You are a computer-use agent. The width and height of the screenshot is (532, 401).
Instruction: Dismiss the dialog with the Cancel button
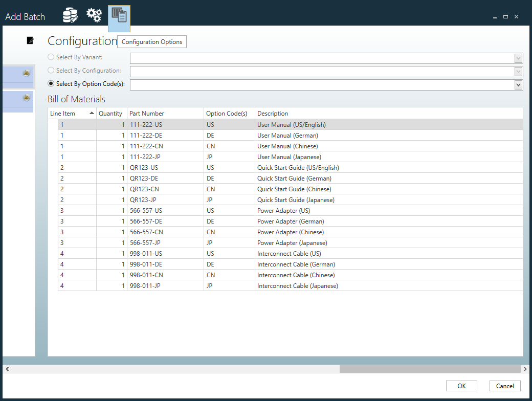(504, 386)
